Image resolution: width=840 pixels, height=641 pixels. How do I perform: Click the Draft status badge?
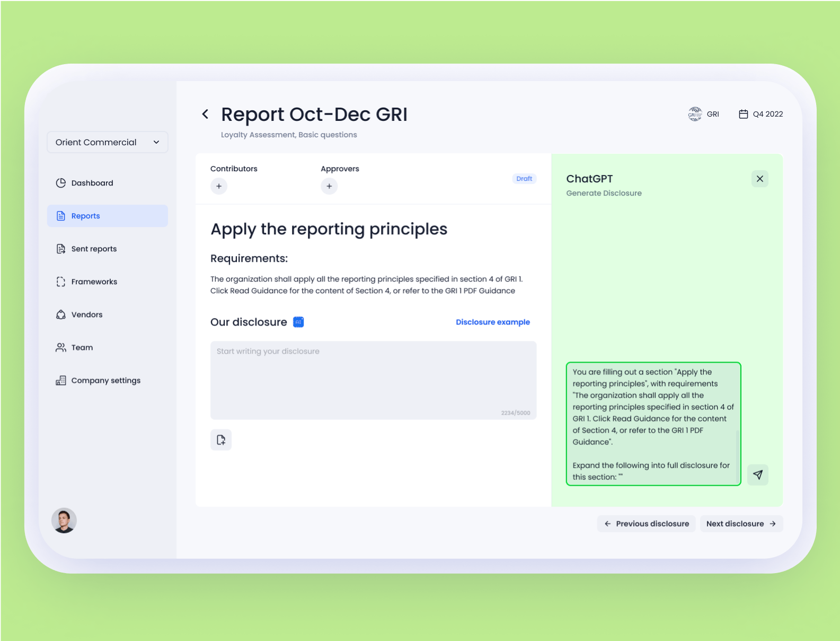point(524,179)
